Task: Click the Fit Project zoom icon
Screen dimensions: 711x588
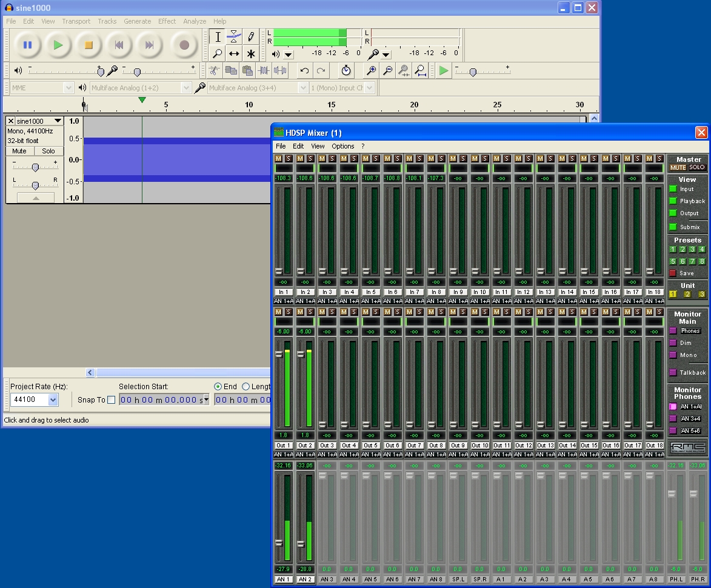Action: [x=420, y=70]
